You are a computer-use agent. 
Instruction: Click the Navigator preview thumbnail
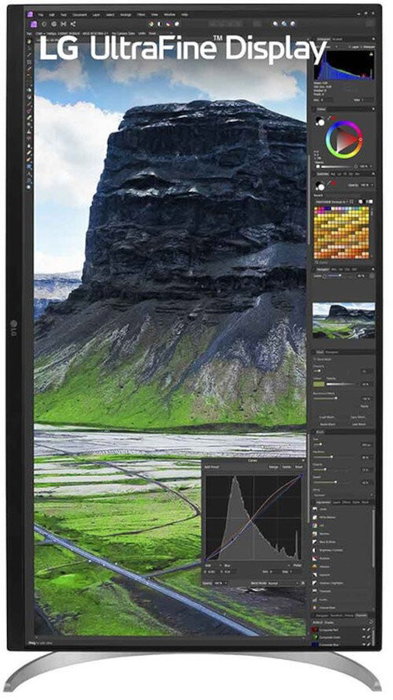tap(343, 320)
